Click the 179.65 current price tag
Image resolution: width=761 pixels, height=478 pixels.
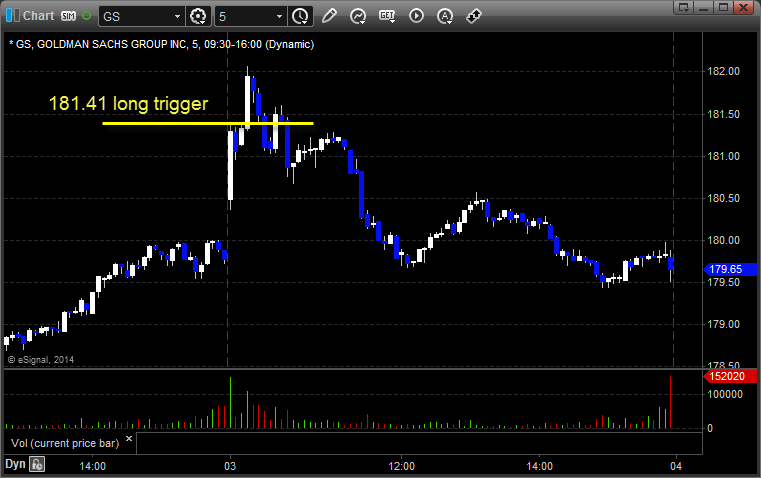(x=730, y=269)
